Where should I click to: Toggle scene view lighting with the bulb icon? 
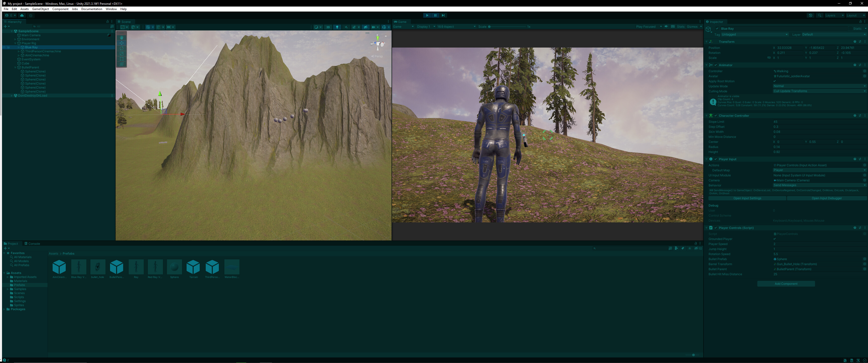pyautogui.click(x=338, y=27)
